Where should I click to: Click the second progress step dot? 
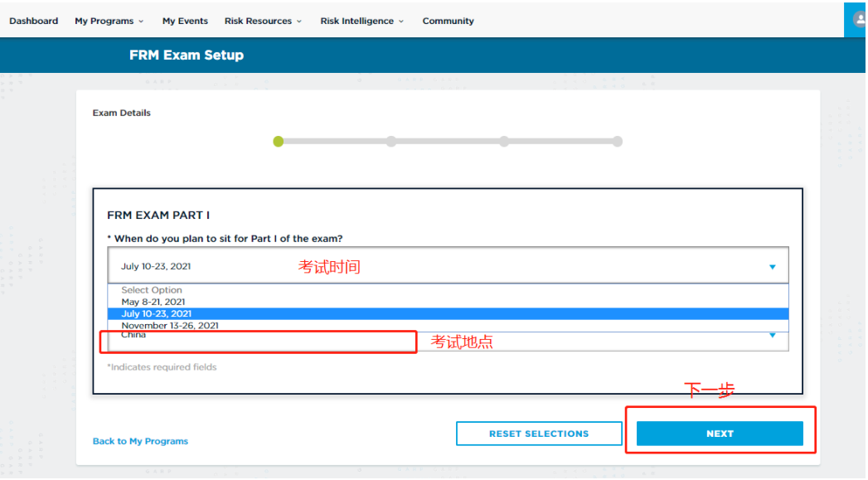pos(391,142)
